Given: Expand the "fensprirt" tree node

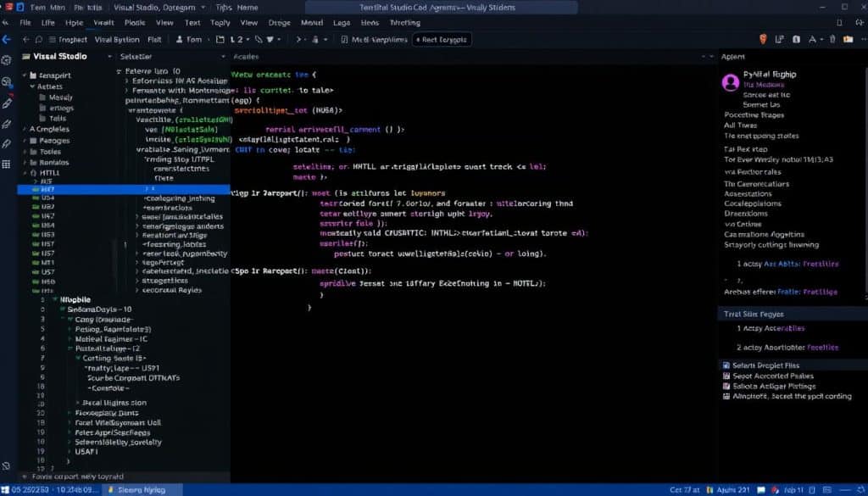Looking at the screenshot, I should point(25,75).
